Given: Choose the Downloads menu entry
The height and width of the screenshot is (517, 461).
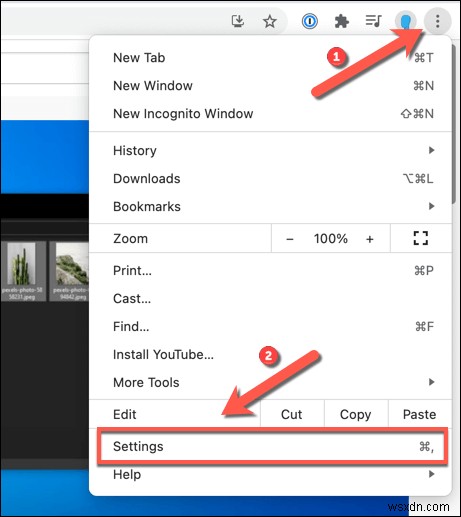Looking at the screenshot, I should click(x=271, y=178).
